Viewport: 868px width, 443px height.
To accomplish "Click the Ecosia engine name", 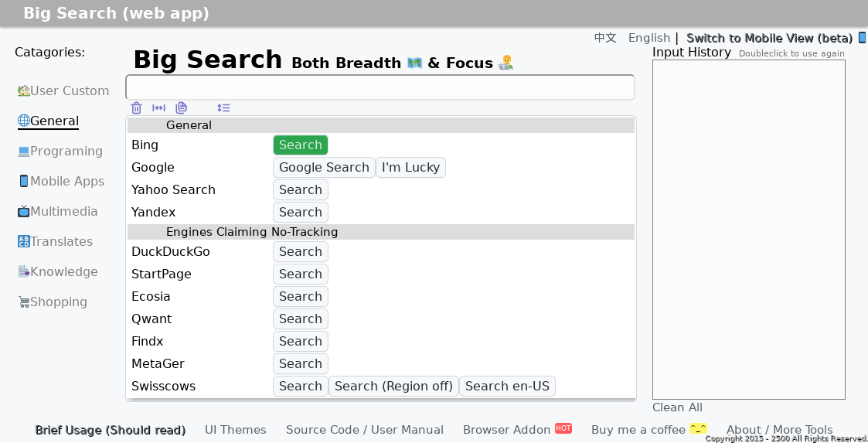I will 151,296.
